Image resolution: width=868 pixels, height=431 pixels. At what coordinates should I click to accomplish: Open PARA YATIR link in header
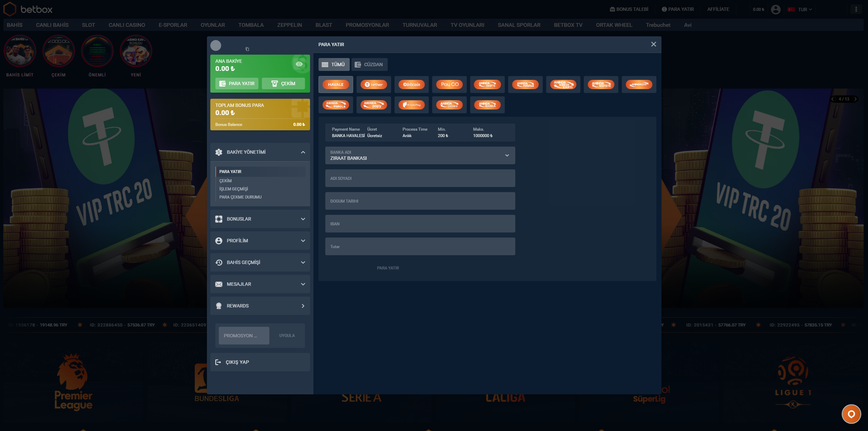coord(677,9)
